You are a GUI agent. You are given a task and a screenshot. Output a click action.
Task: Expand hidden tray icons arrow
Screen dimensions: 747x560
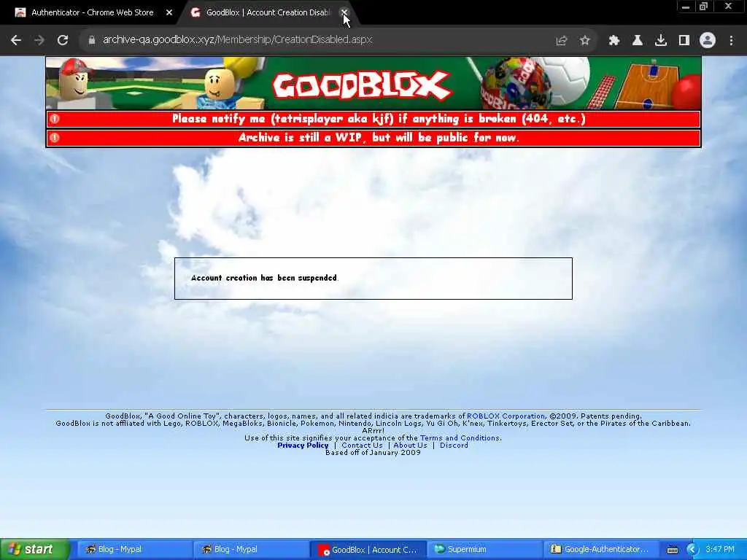point(692,550)
